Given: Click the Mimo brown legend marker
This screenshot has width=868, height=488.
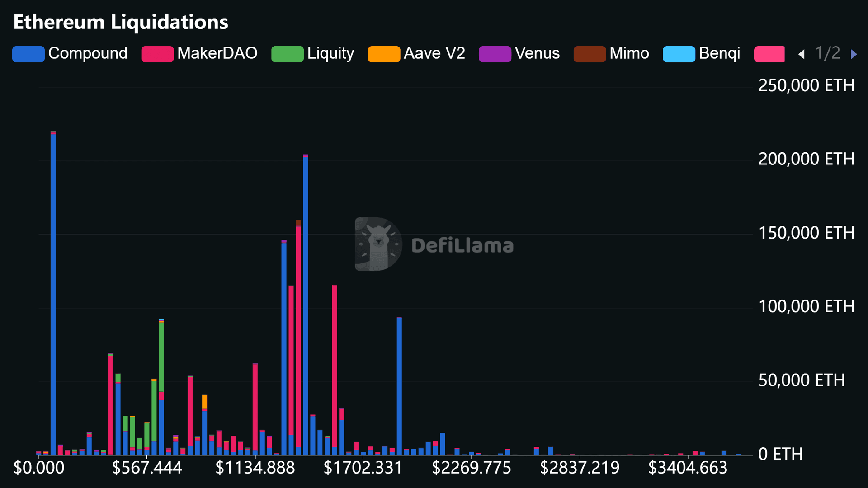Looking at the screenshot, I should pos(590,54).
